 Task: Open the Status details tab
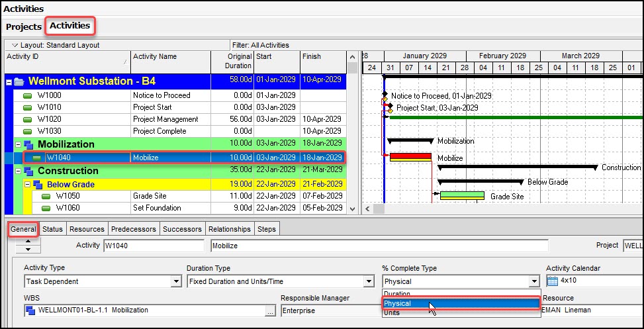[x=52, y=229]
